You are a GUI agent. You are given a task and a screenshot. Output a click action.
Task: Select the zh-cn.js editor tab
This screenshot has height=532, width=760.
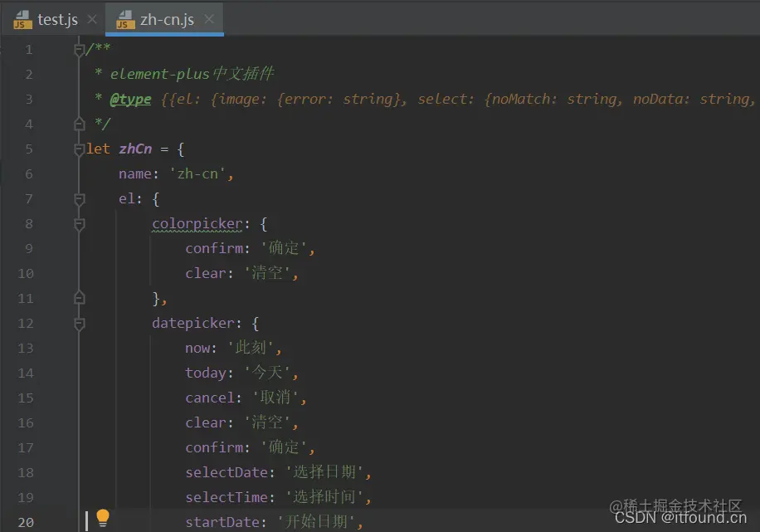(165, 19)
